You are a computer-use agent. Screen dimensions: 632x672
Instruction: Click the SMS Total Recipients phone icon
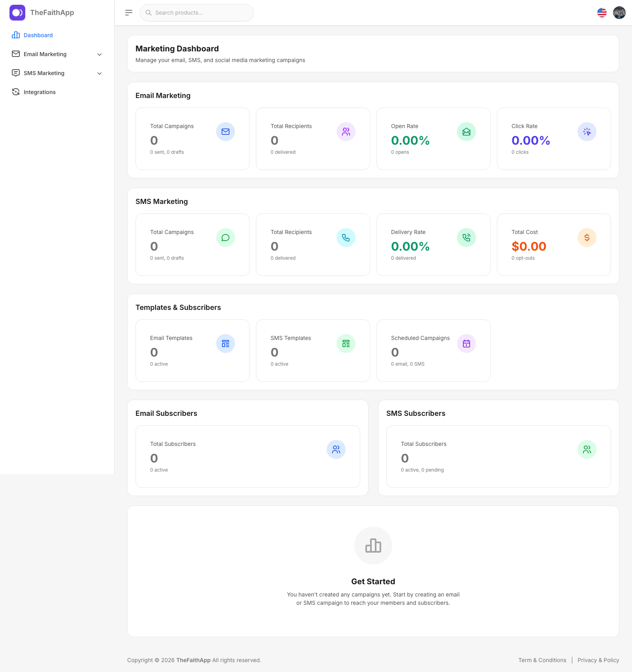(346, 238)
